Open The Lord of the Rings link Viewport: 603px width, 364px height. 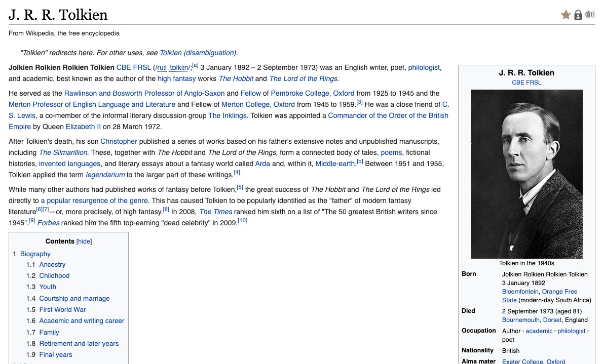303,78
